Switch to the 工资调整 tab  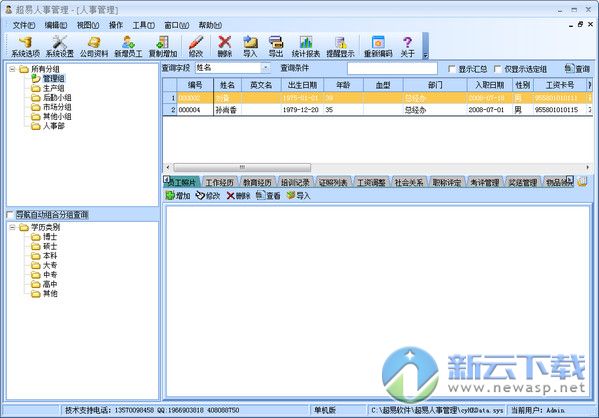click(x=371, y=183)
